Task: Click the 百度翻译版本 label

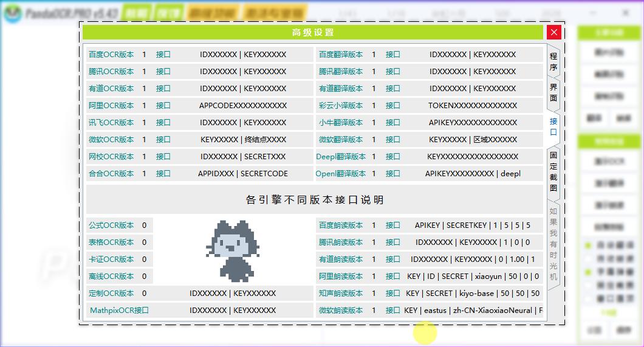Action: pos(341,54)
